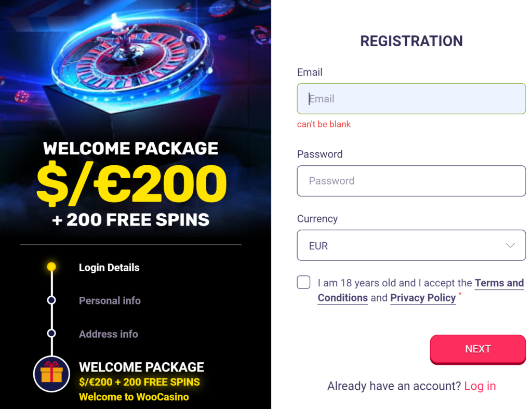Image resolution: width=532 pixels, height=409 pixels.
Task: Click the gift box welcome package icon
Action: [51, 374]
